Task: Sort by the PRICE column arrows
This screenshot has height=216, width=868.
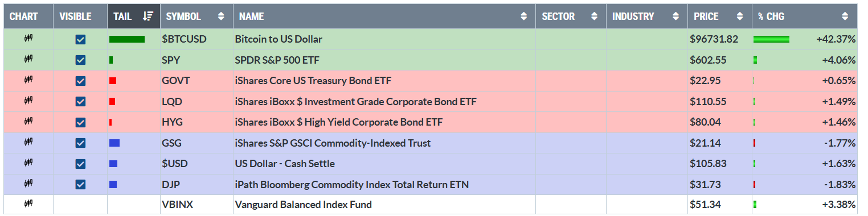Action: tap(740, 16)
